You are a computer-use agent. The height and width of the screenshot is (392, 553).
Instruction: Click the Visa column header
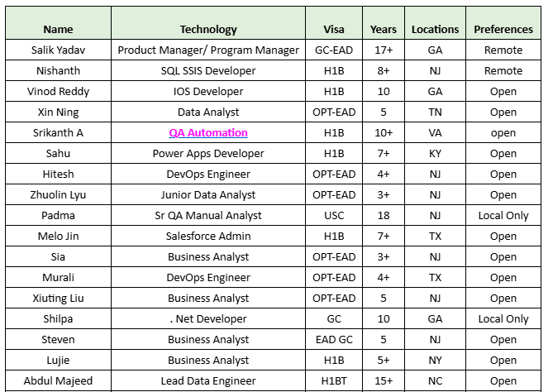[x=334, y=29]
